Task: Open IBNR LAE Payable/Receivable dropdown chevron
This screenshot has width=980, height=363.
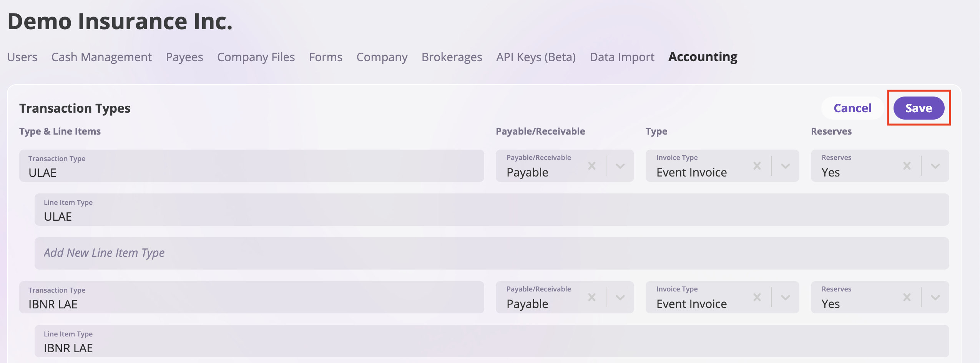Action: pos(620,297)
